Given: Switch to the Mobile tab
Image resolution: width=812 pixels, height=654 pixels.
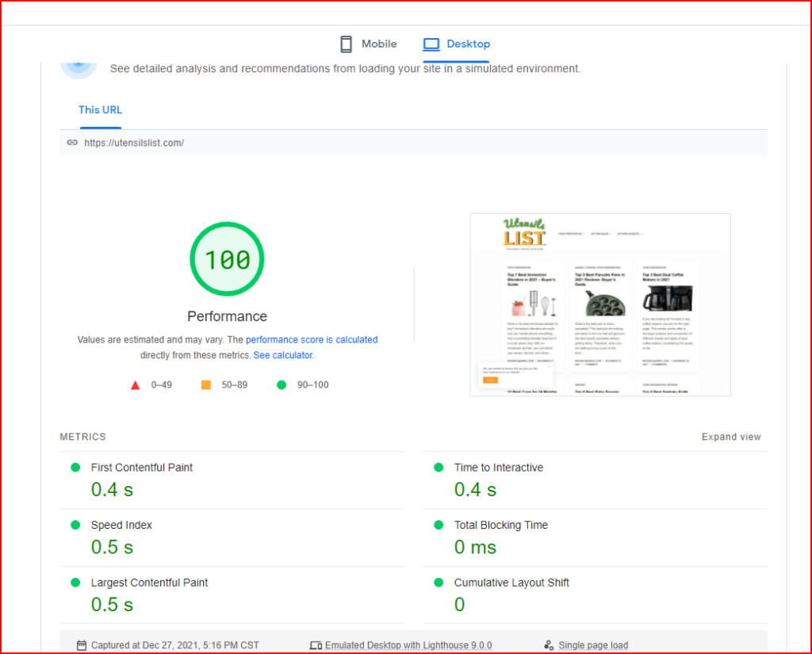Looking at the screenshot, I should click(368, 44).
